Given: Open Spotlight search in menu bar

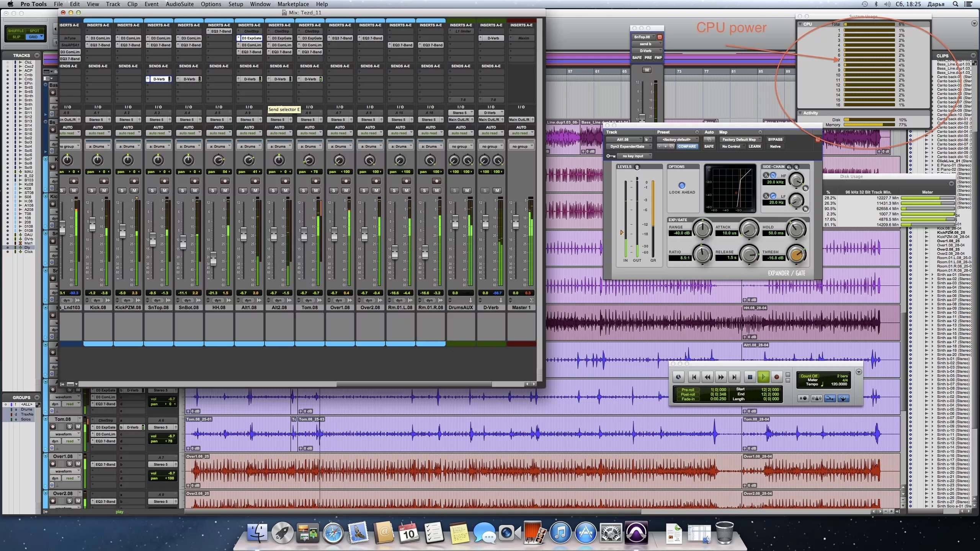Looking at the screenshot, I should point(956,4).
